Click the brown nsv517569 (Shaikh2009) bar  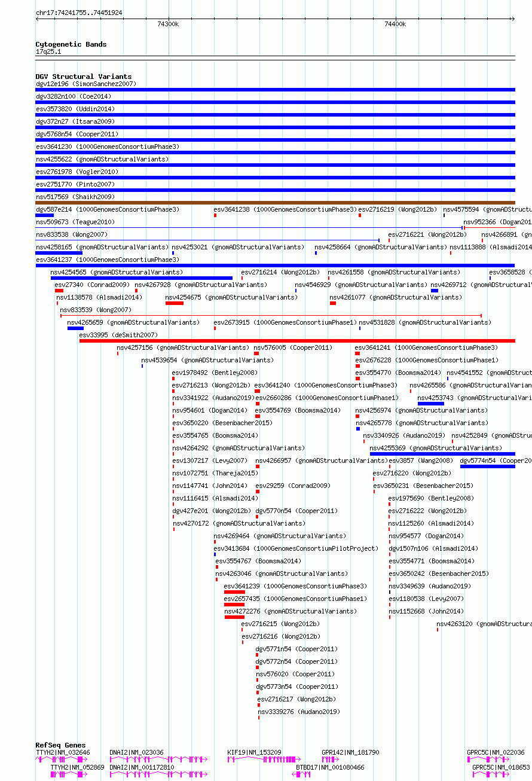click(x=276, y=203)
